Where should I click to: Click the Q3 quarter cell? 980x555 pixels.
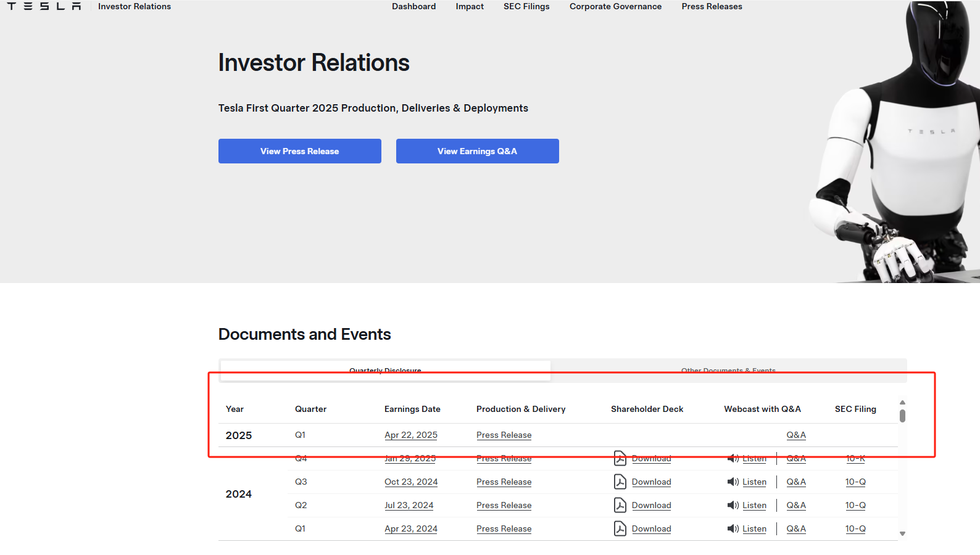pyautogui.click(x=301, y=482)
